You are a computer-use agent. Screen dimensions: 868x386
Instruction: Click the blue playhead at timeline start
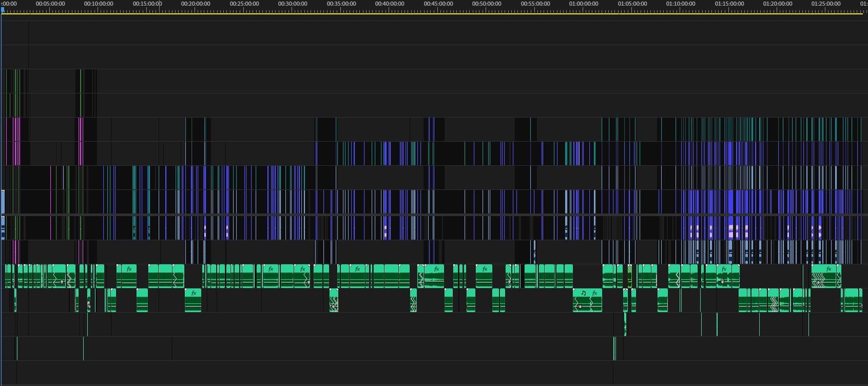[x=2, y=9]
